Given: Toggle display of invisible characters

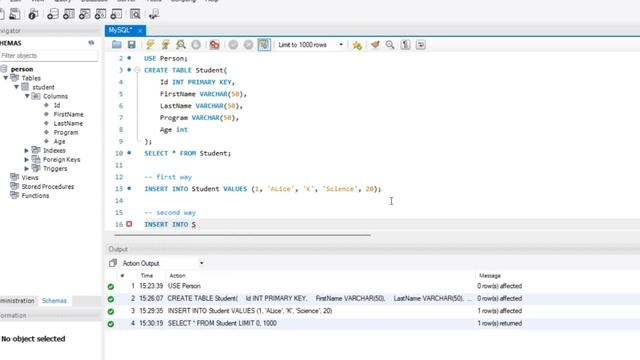Looking at the screenshot, I should 405,44.
